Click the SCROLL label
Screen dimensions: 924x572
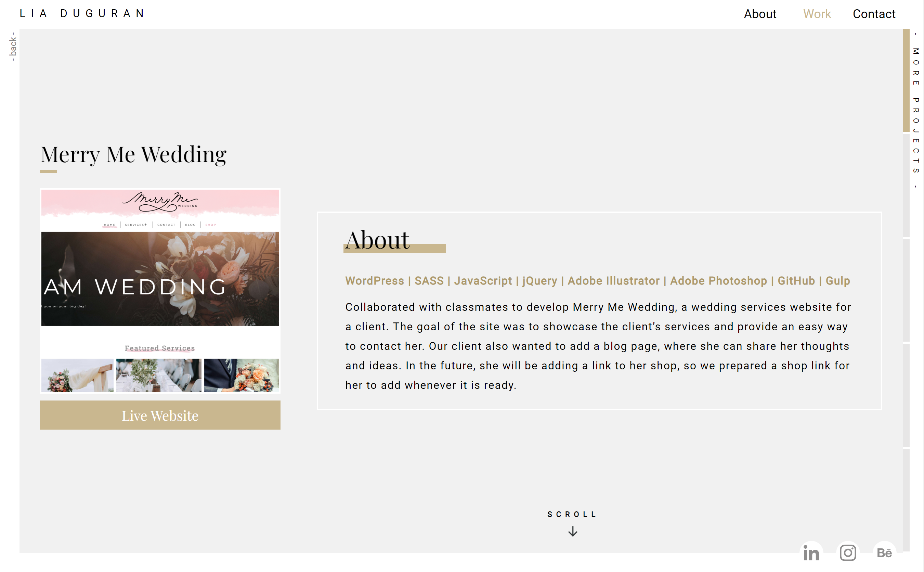point(572,514)
